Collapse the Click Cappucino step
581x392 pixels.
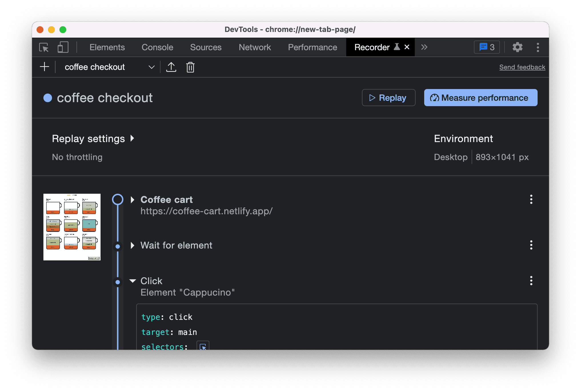[133, 280]
